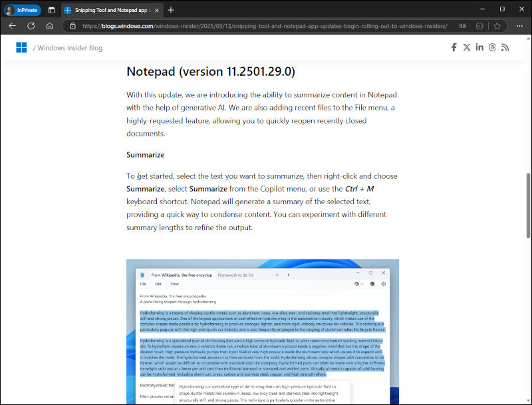
Task: Click the add tab plus in Notepad screenshot
Action: point(288,275)
